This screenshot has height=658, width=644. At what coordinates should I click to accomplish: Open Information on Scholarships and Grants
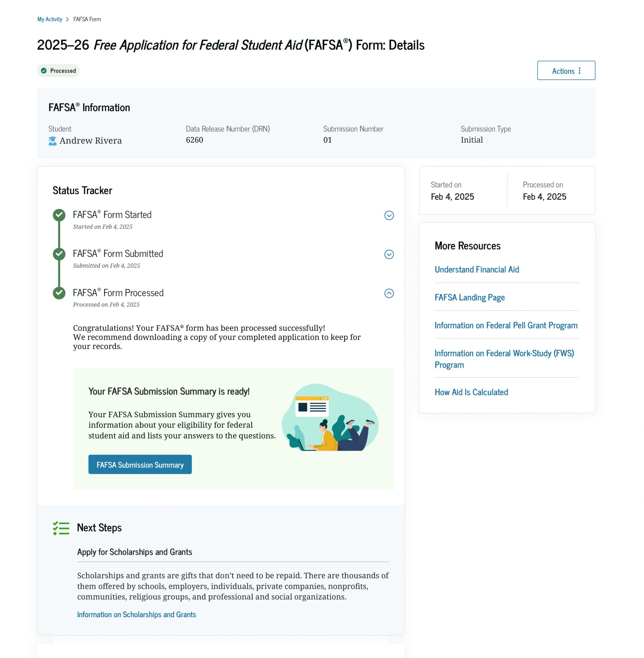pos(136,614)
